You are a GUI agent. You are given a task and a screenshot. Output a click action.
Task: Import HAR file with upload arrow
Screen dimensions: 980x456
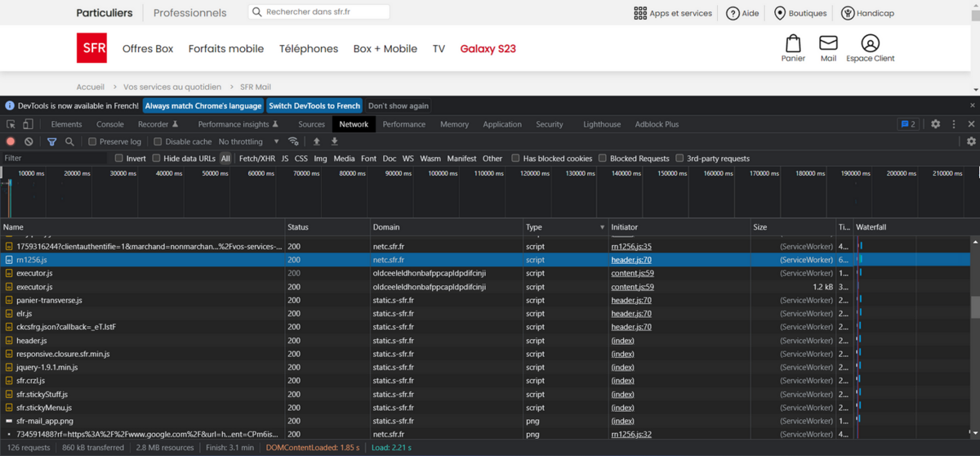(317, 141)
